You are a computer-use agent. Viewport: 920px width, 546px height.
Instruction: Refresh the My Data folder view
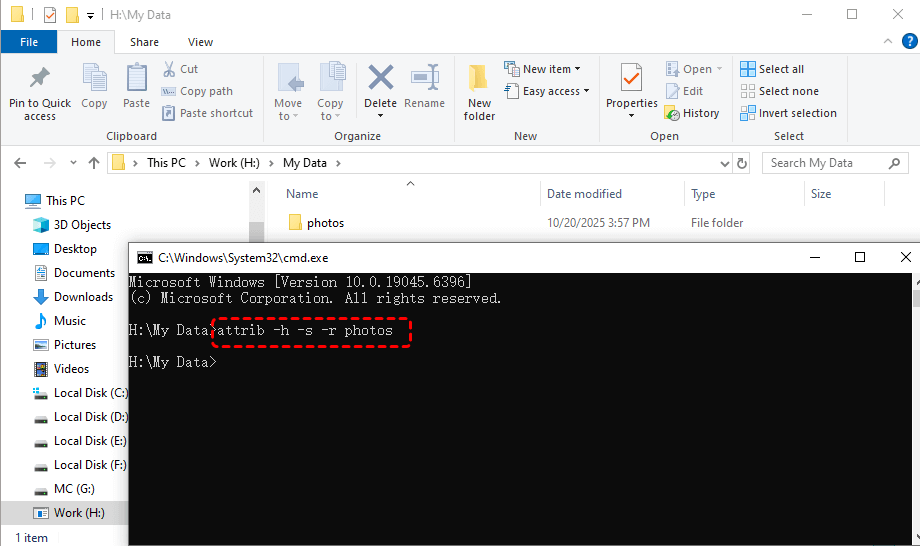tap(741, 163)
